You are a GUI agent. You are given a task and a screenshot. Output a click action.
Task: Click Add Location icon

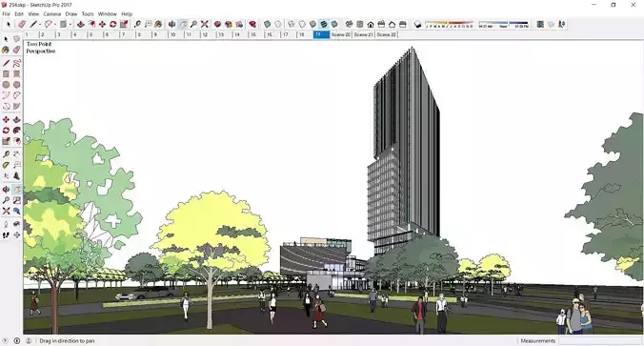tap(540, 25)
